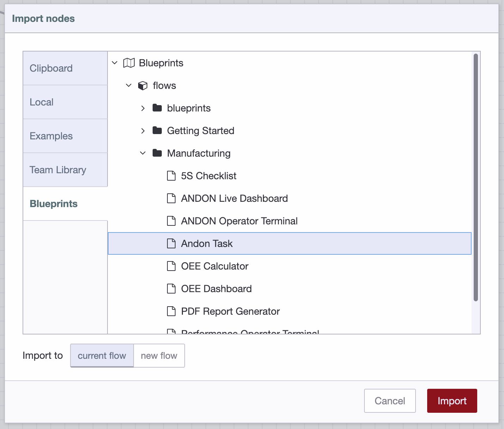Click the Cancel button
This screenshot has width=504, height=429.
[390, 401]
